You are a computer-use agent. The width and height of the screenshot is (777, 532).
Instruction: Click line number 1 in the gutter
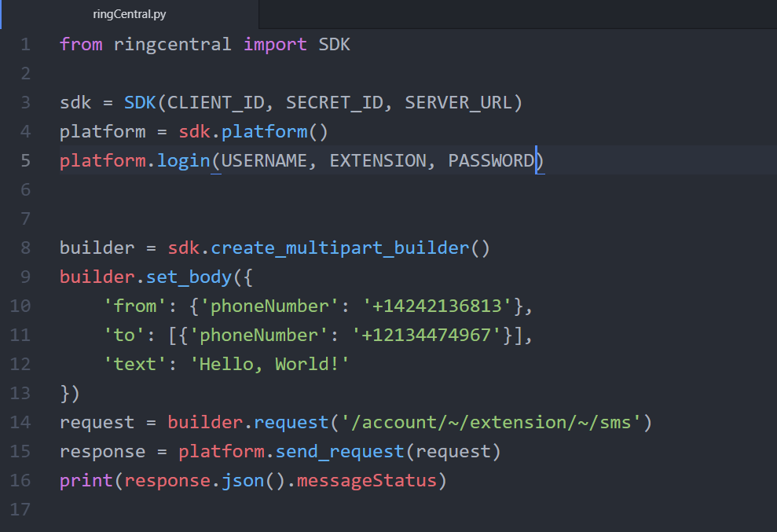click(26, 44)
